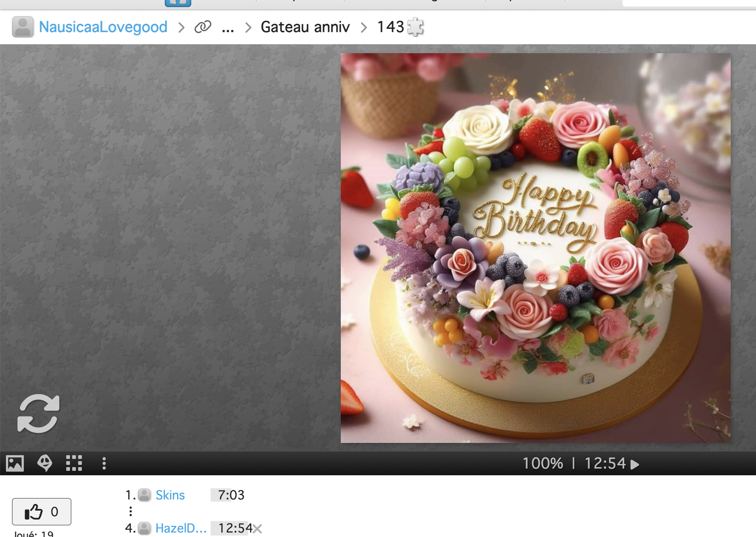
Task: Click the restart puzzle circular arrows icon
Action: (38, 414)
